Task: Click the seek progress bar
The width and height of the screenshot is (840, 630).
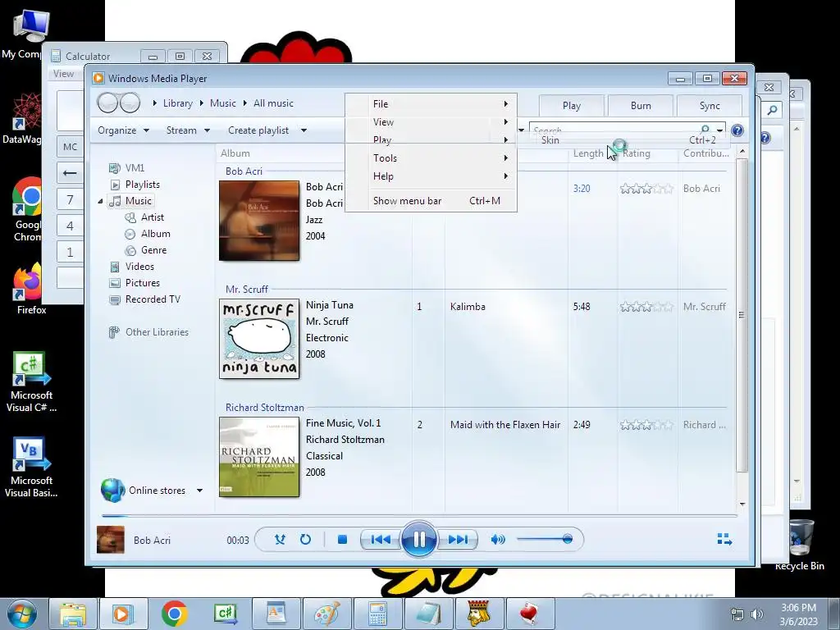Action: coord(419,516)
